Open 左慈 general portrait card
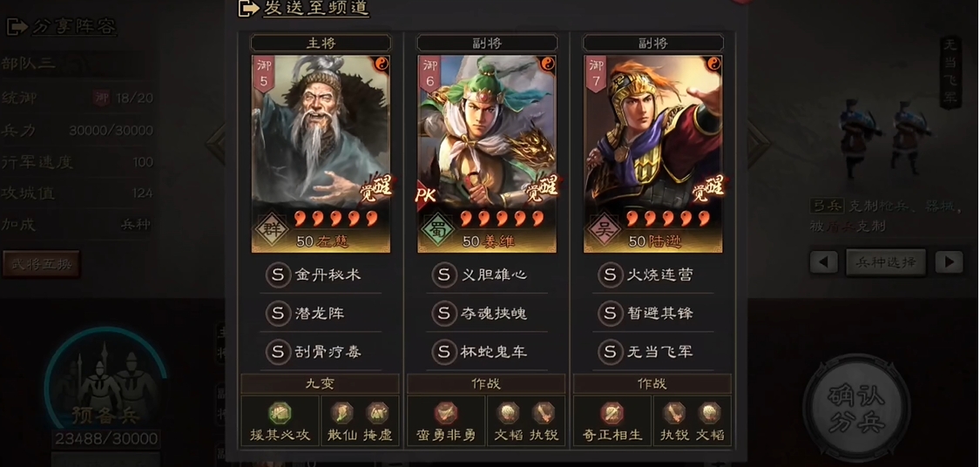 321,154
